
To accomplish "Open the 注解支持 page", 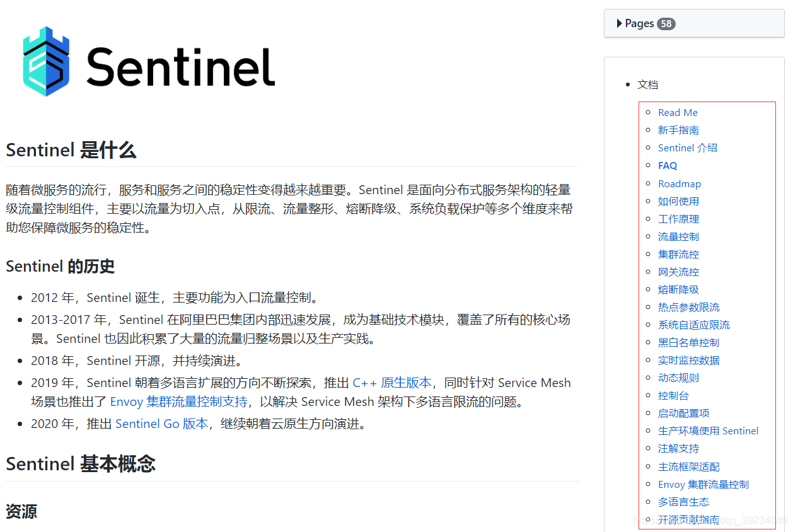I will 678,448.
